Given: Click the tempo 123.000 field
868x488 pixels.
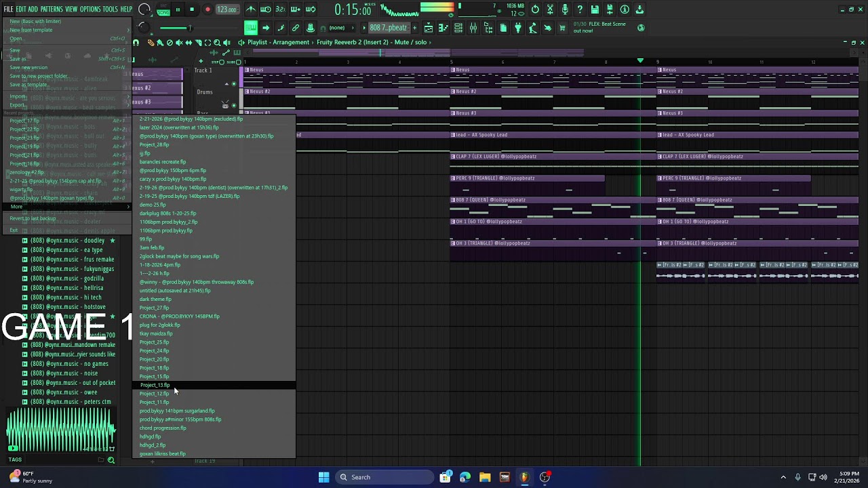Looking at the screenshot, I should click(227, 9).
